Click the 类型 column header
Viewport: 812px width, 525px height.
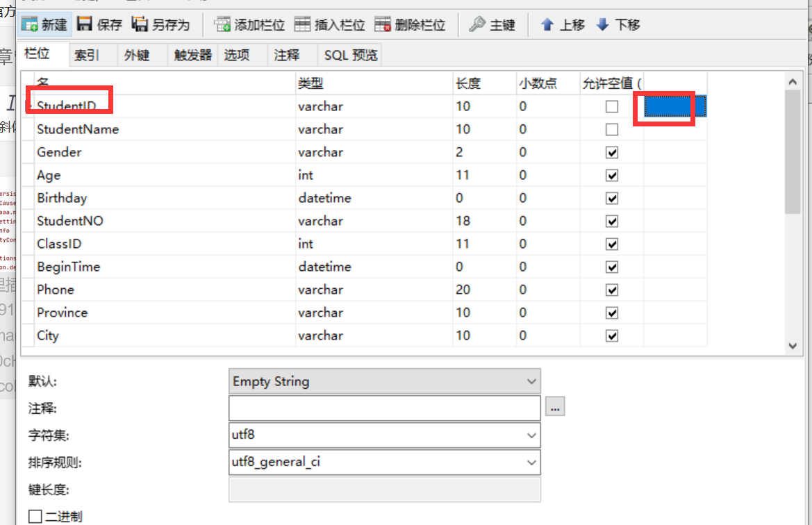374,83
